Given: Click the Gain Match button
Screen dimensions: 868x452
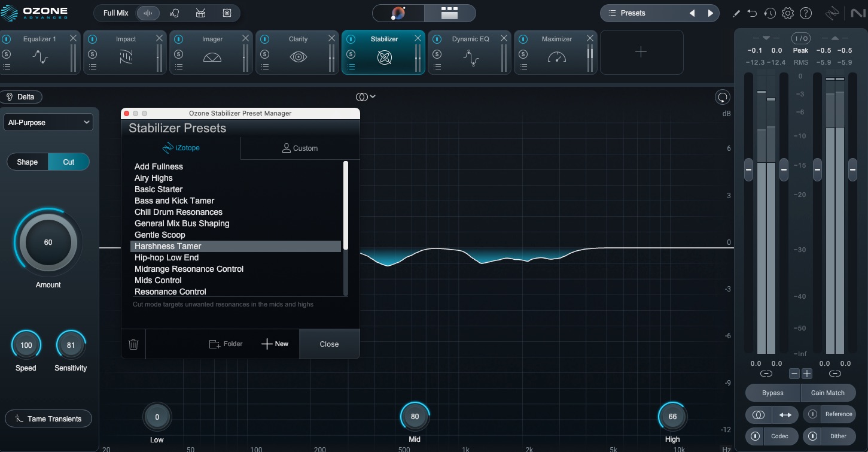Looking at the screenshot, I should click(827, 393).
